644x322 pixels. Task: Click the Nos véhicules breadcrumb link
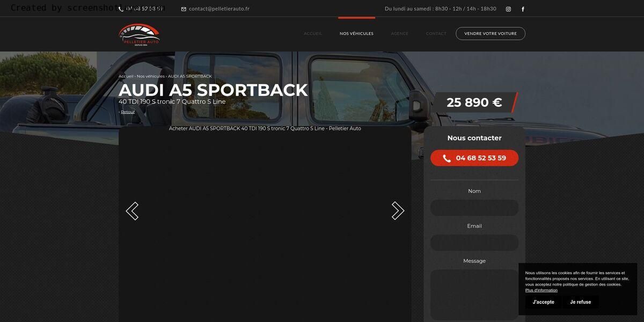pos(151,76)
